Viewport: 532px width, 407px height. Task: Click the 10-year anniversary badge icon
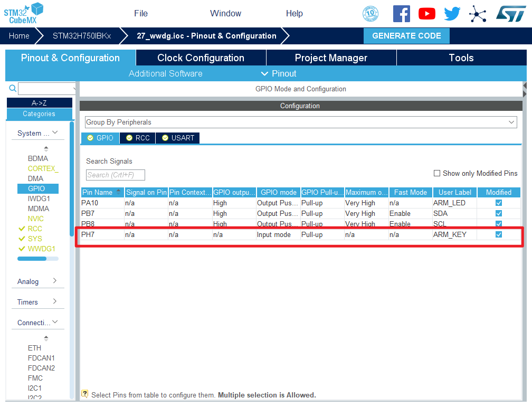point(370,14)
